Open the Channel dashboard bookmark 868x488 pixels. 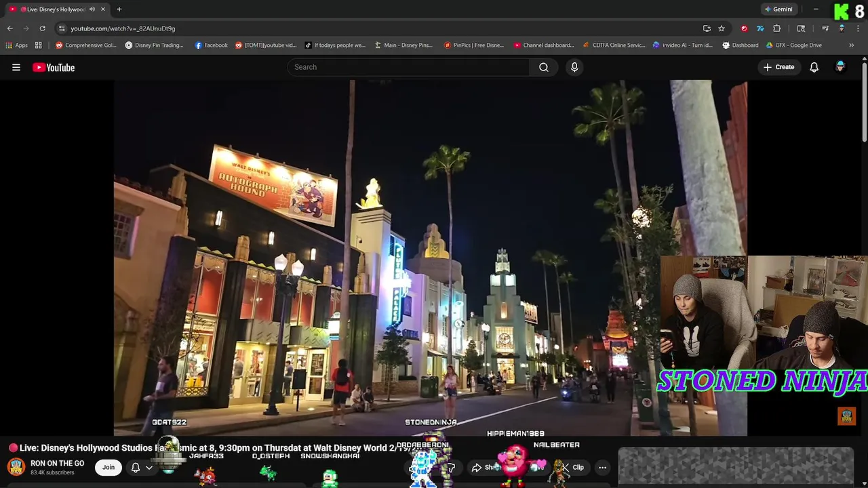(544, 45)
